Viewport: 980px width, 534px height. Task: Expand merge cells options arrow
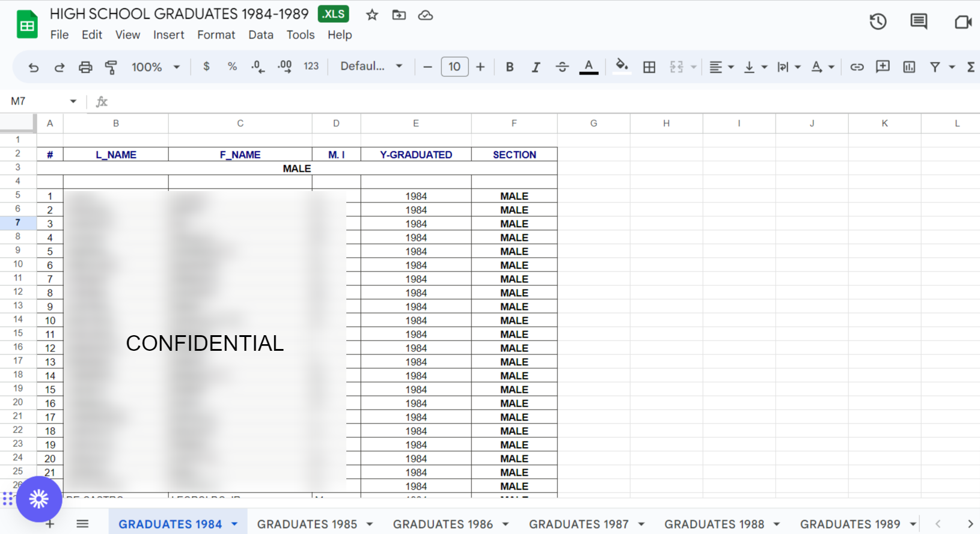coord(693,67)
